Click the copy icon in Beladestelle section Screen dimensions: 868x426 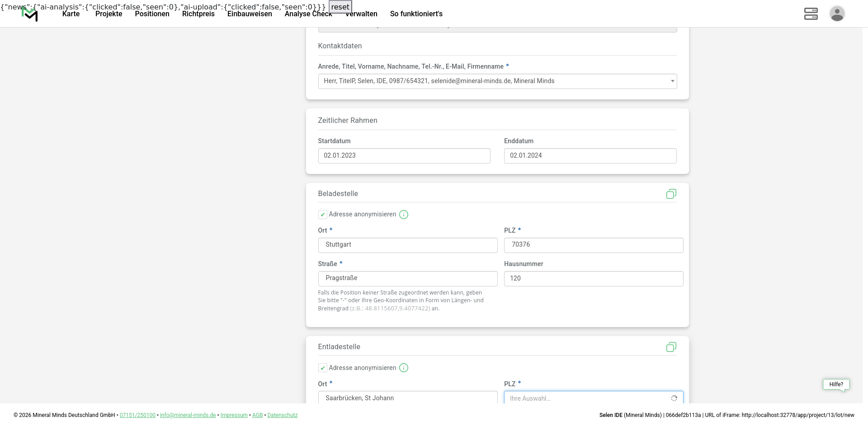pyautogui.click(x=671, y=194)
